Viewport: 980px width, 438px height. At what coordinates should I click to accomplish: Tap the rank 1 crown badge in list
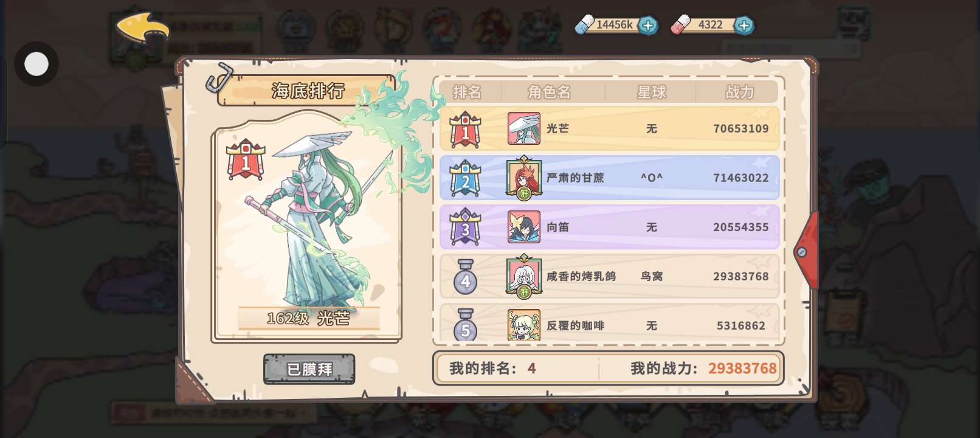(465, 129)
